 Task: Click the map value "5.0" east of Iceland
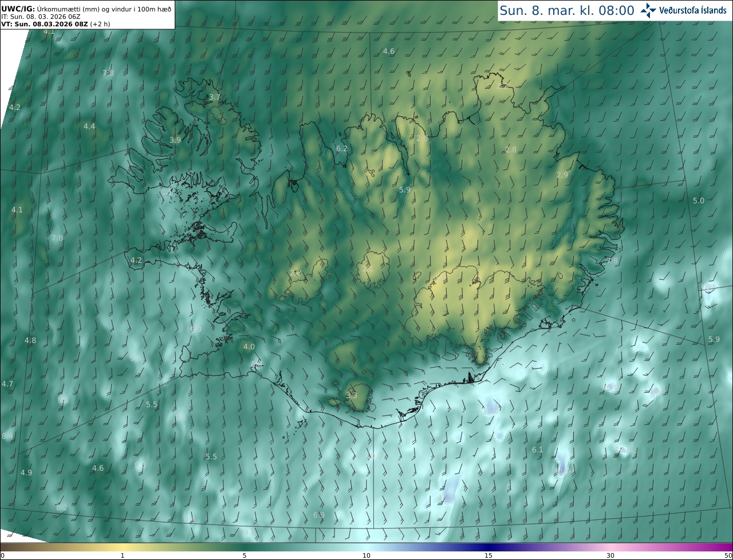699,200
